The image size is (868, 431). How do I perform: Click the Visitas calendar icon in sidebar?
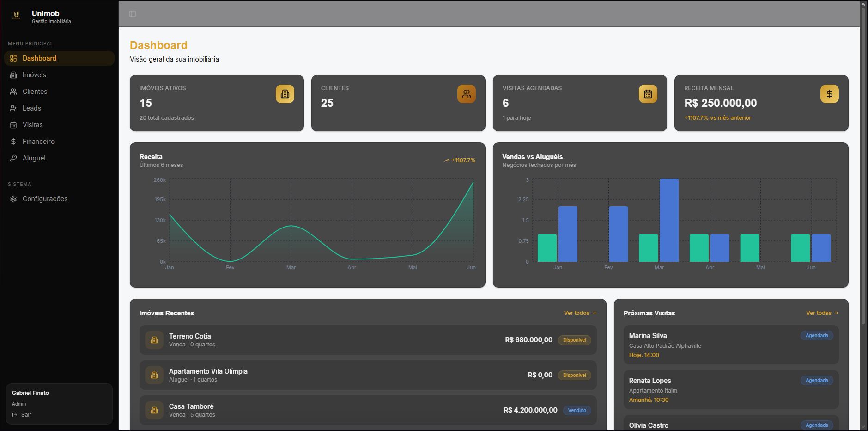pos(13,125)
